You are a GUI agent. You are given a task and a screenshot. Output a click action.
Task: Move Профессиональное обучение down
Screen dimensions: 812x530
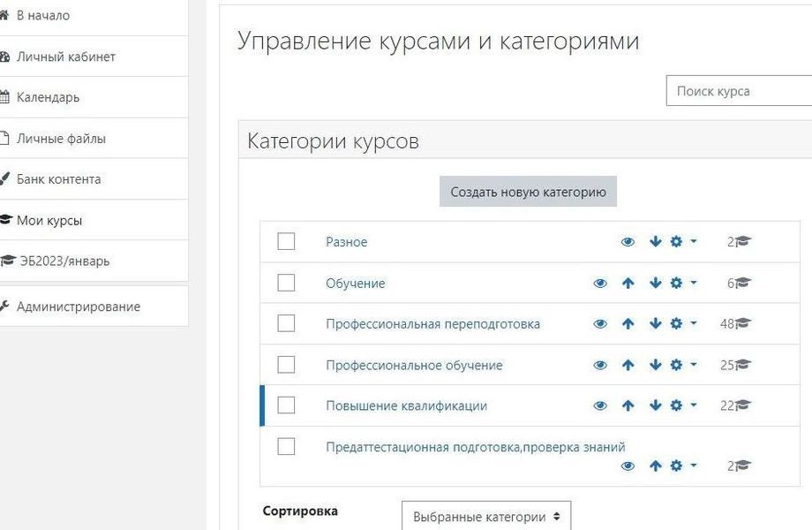coord(656,365)
